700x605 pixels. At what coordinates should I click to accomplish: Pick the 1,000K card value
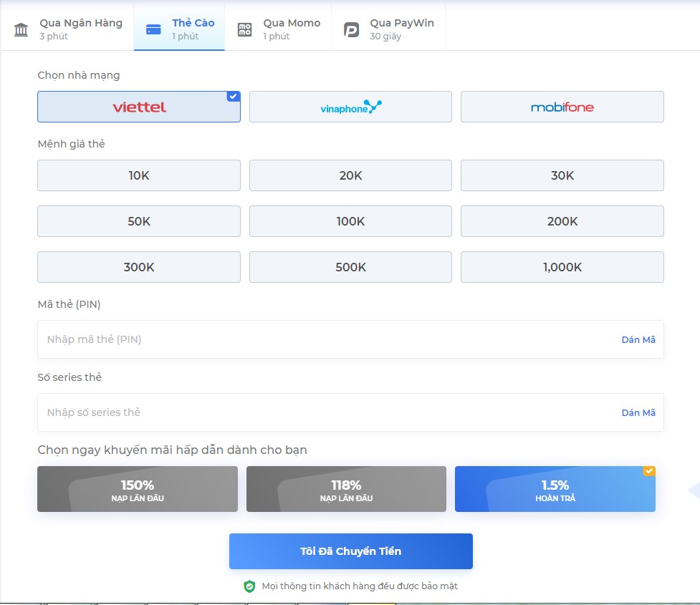(x=562, y=267)
